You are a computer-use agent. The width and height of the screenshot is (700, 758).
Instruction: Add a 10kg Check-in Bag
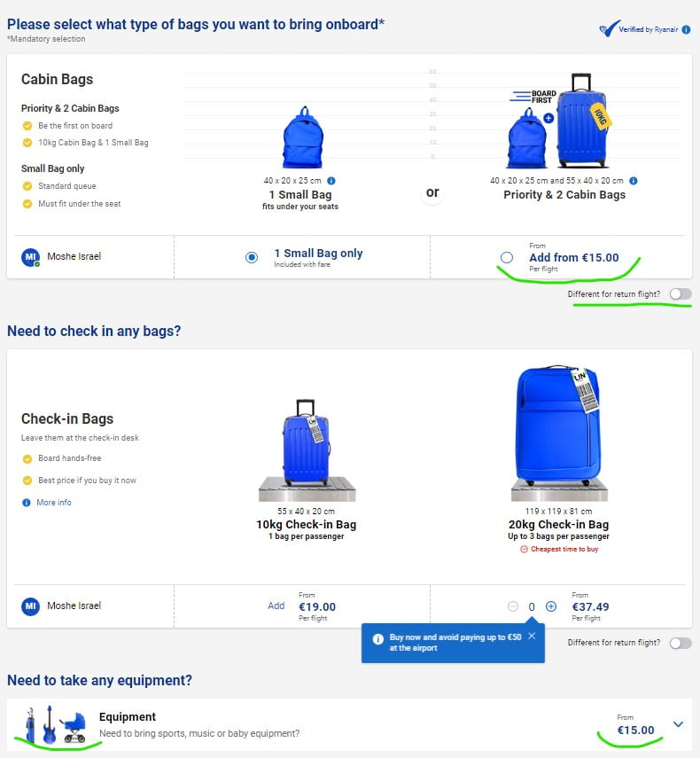[276, 606]
